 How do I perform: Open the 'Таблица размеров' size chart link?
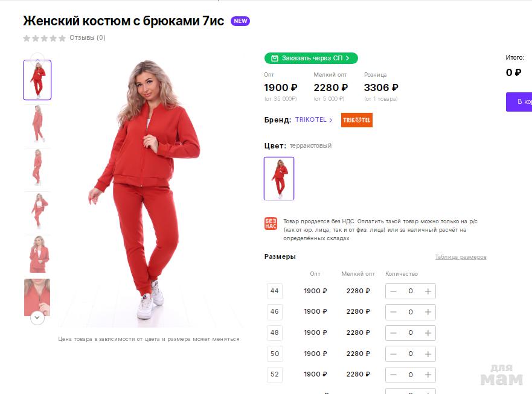click(461, 257)
